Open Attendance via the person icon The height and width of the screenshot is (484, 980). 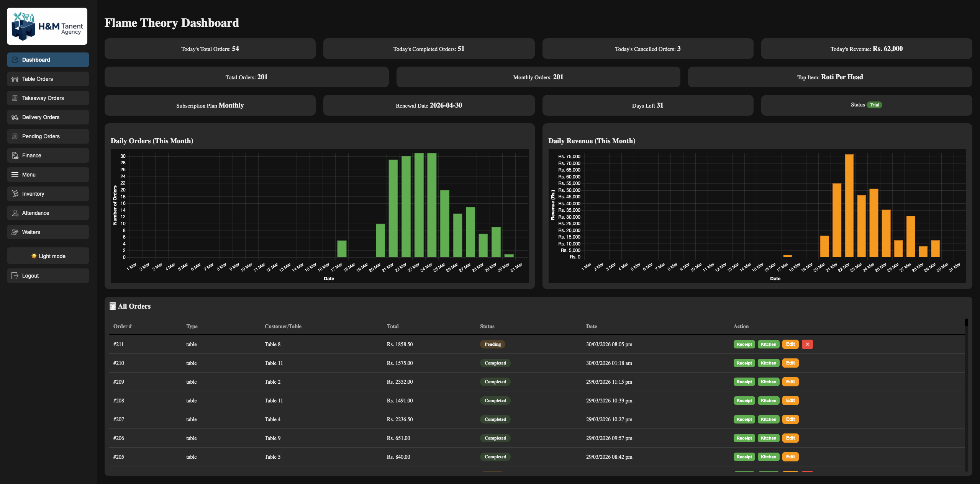point(15,213)
